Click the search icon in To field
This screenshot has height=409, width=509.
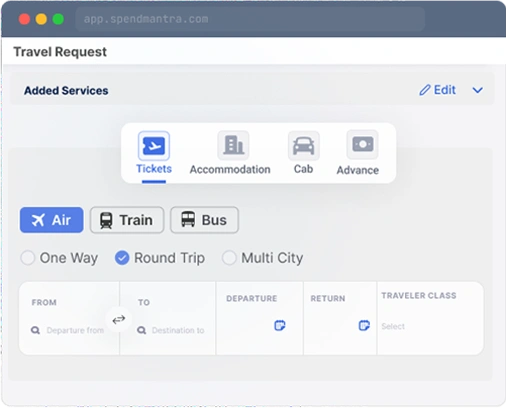(x=142, y=331)
